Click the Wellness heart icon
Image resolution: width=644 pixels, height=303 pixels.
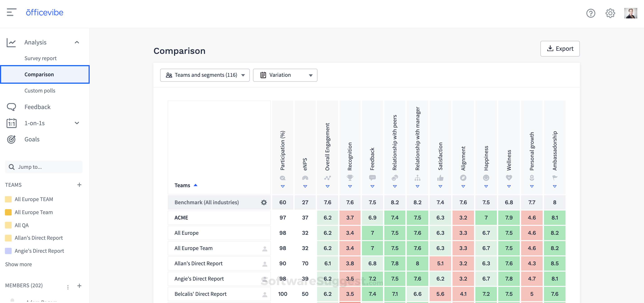pos(509,178)
